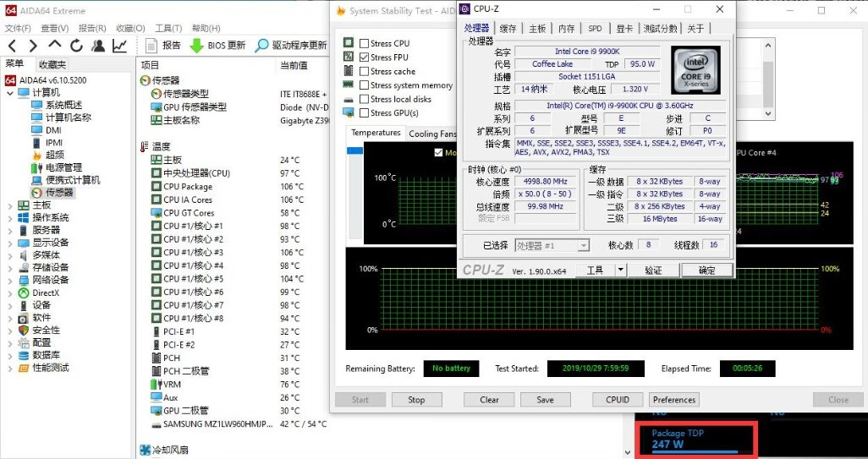Viewport: 868px width, 459px height.
Task: Click the 确定 OK button in CPU-Z
Action: click(x=707, y=270)
